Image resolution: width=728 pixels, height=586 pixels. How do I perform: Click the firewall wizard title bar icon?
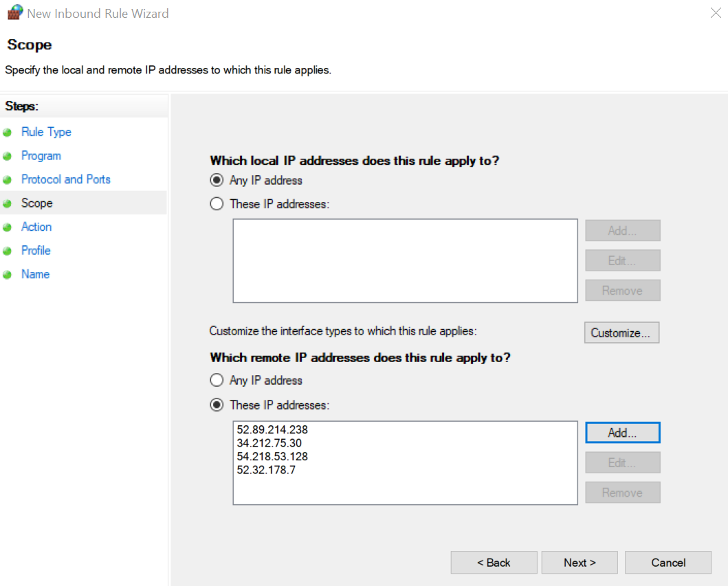click(15, 12)
